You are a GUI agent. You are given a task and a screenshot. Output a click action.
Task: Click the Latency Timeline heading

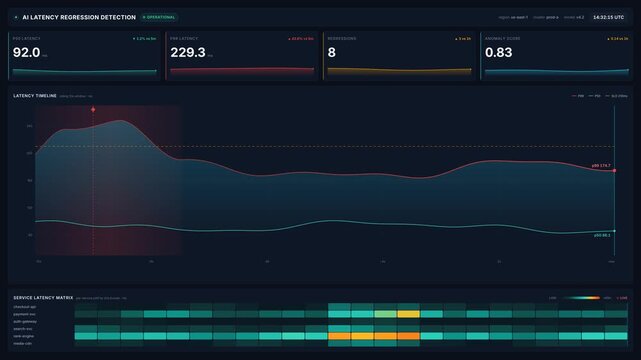(35, 96)
